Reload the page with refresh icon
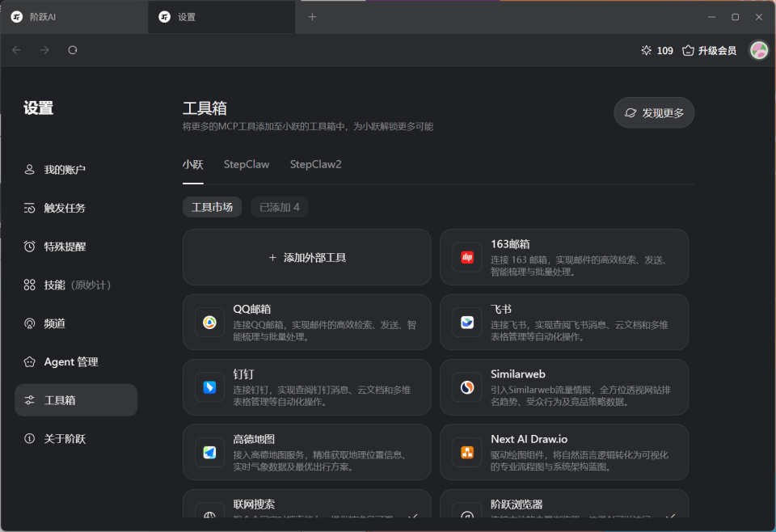Viewport: 776px width, 532px height. [73, 50]
